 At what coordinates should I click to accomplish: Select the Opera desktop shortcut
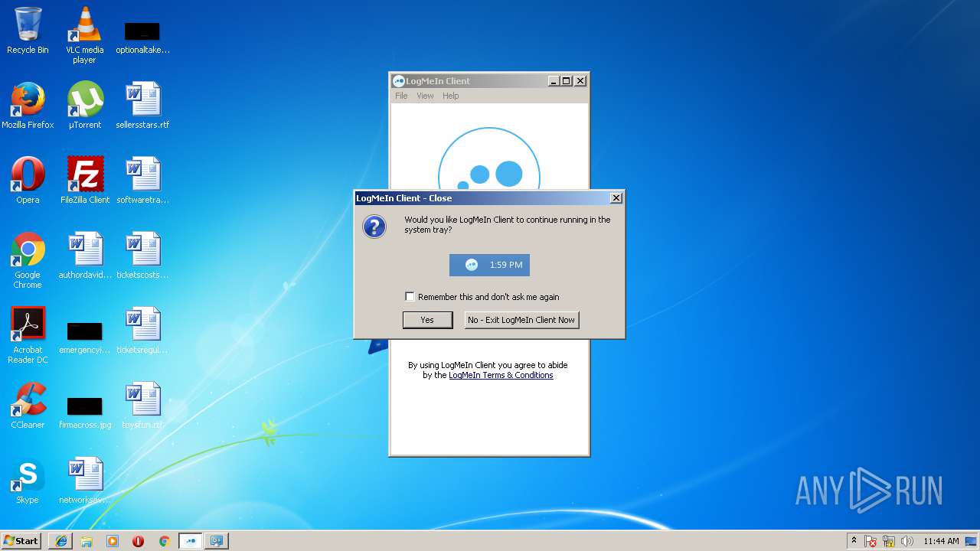(28, 181)
